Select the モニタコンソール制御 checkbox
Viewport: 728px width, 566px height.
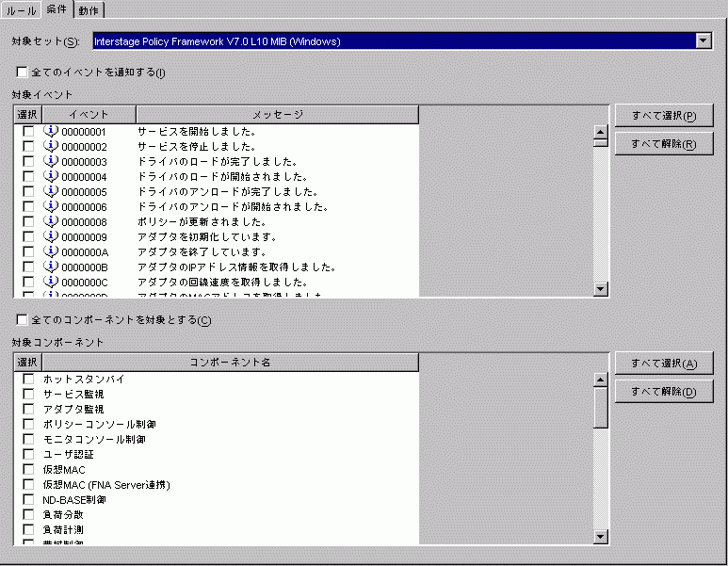pos(28,439)
